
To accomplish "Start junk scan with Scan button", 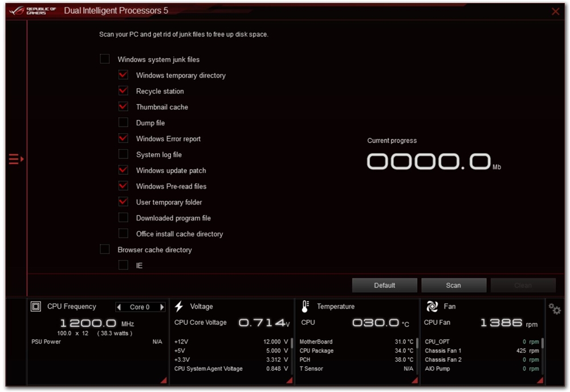I will [454, 285].
